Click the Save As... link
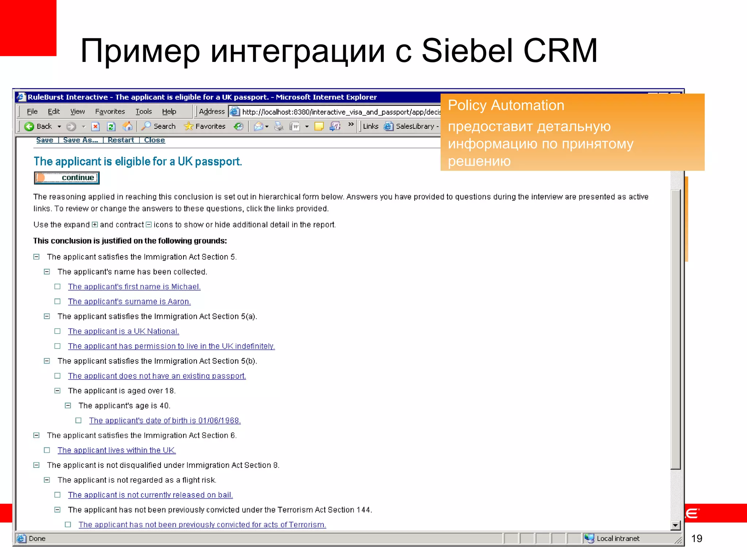Image resolution: width=747 pixels, height=560 pixels. (x=81, y=140)
